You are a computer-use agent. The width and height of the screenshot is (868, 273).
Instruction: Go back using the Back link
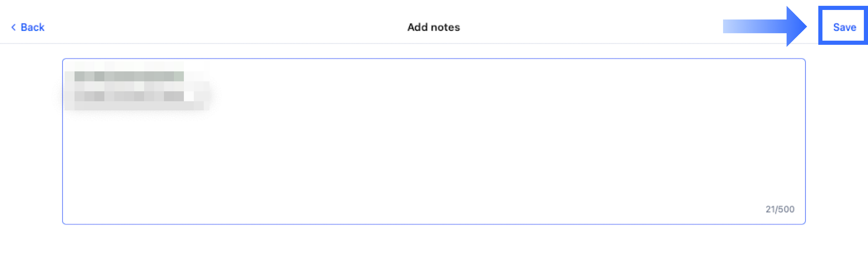(x=32, y=27)
